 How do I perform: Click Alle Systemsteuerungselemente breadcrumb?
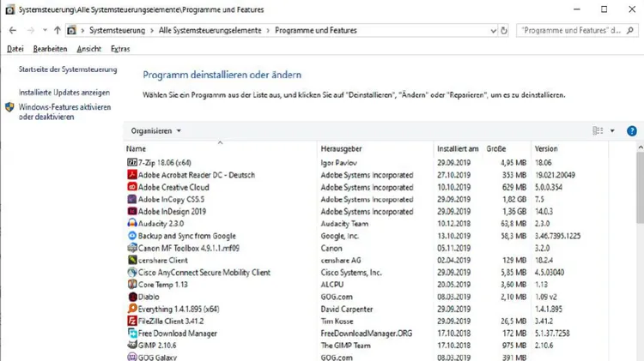(210, 30)
